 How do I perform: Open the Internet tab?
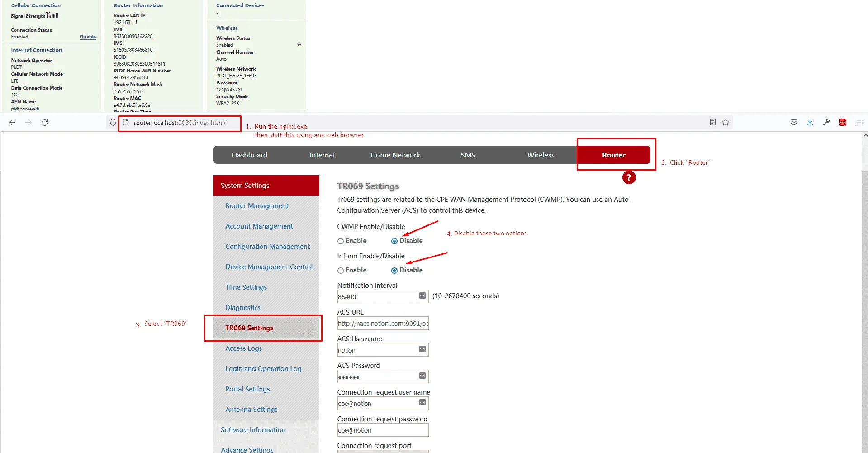(x=323, y=155)
